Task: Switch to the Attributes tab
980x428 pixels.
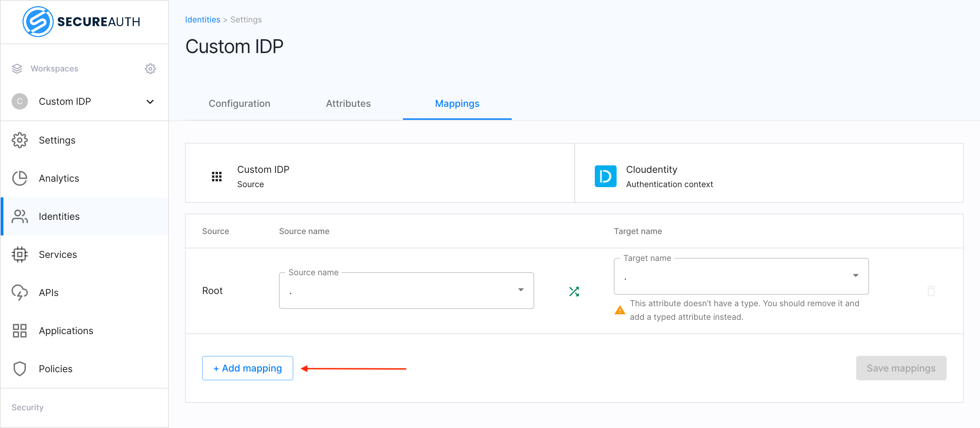Action: 348,103
